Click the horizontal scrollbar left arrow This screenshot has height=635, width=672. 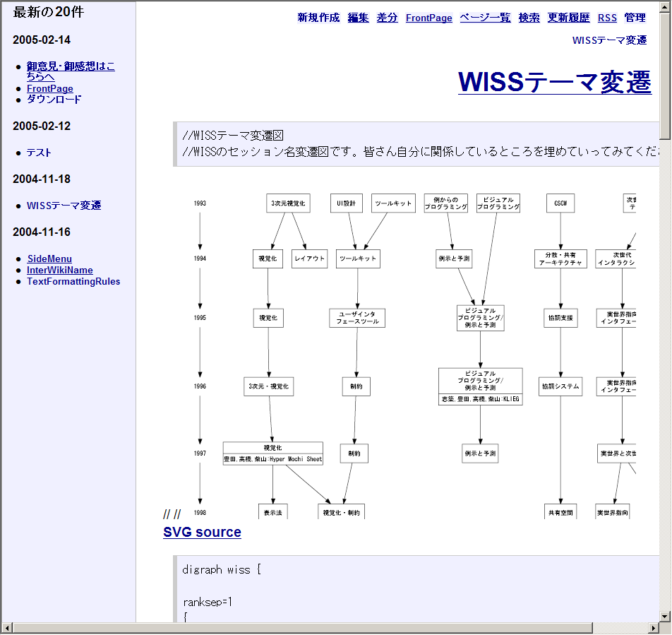pyautogui.click(x=7, y=628)
